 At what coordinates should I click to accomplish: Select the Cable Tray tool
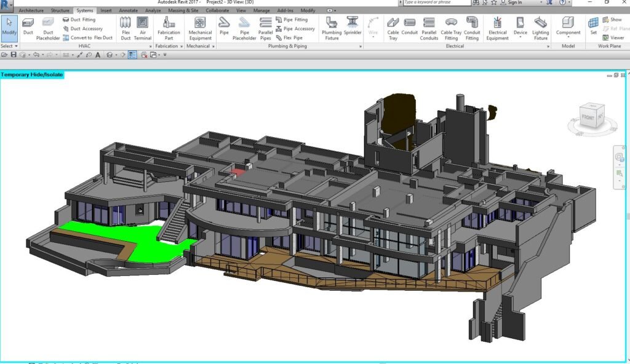393,27
